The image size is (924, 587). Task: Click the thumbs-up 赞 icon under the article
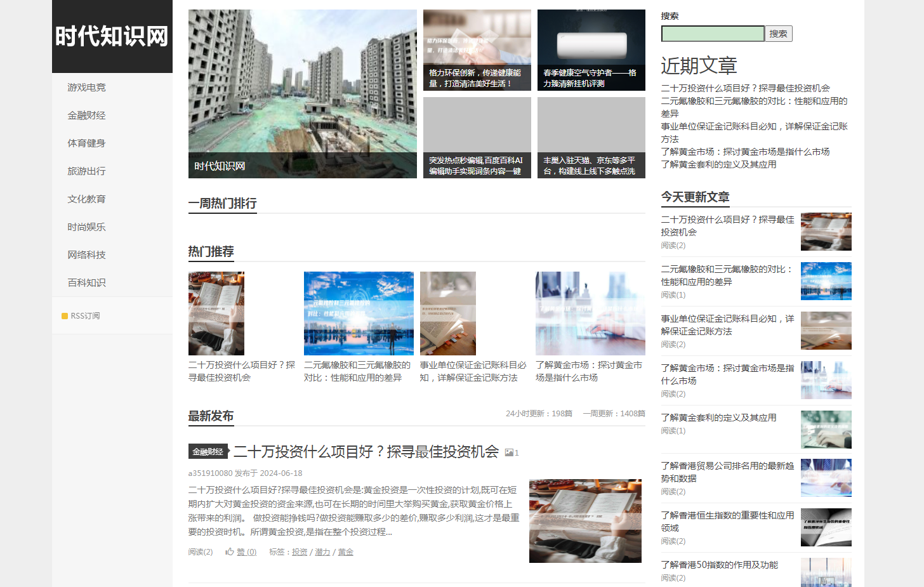[230, 551]
